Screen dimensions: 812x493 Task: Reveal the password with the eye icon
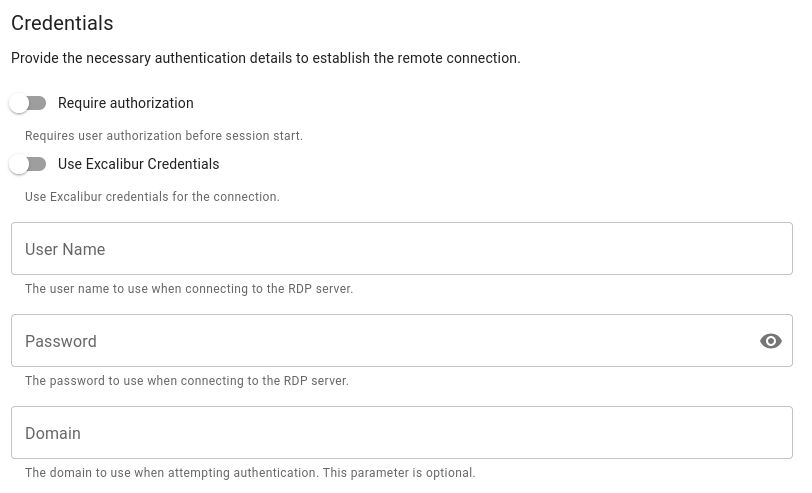tap(770, 341)
